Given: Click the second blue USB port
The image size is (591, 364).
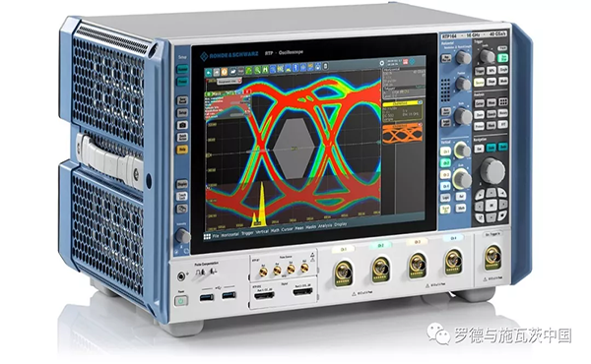Looking at the screenshot, I should [229, 295].
